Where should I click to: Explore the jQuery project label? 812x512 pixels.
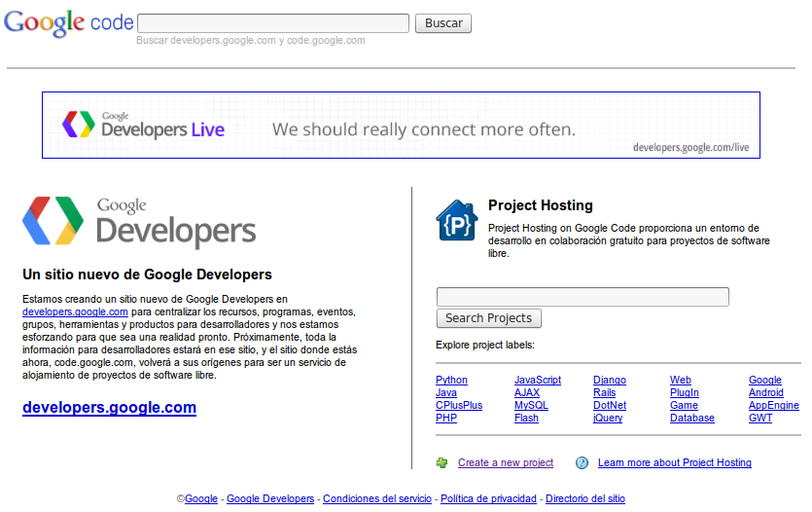pyautogui.click(x=608, y=418)
